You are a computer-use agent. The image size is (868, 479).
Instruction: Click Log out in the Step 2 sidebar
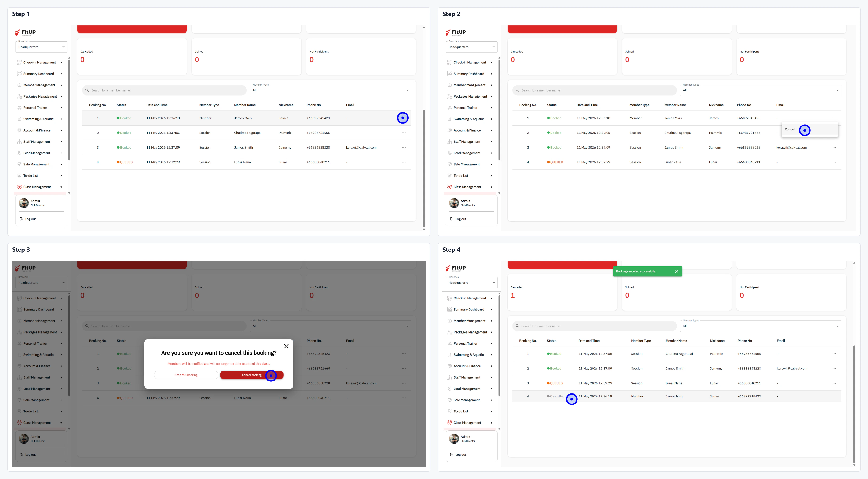[458, 219]
